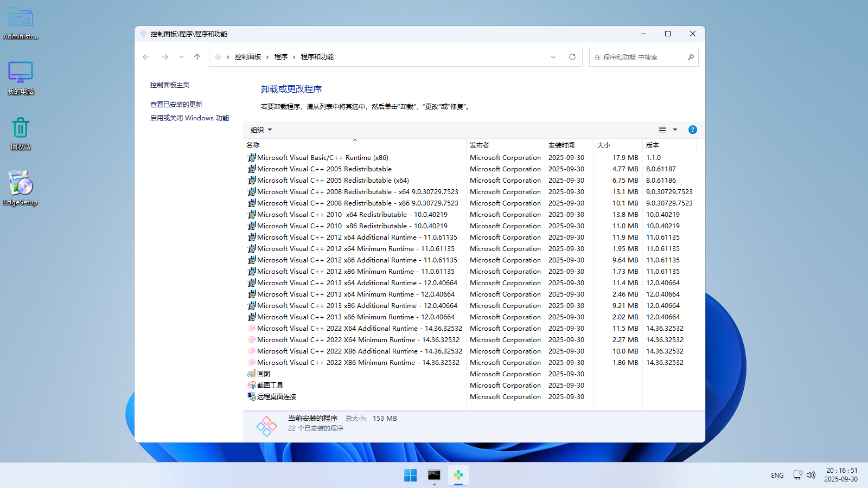Open the 回收站 recycle bin icon
The height and width of the screenshot is (488, 868).
[21, 134]
